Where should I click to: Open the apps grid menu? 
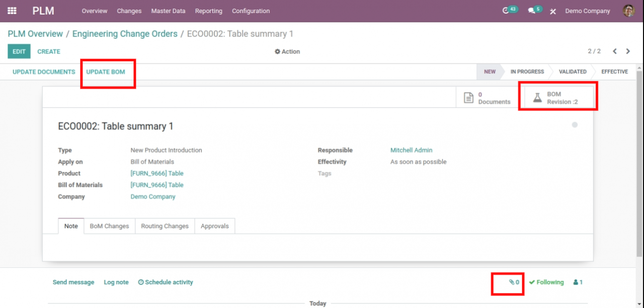pos(11,11)
